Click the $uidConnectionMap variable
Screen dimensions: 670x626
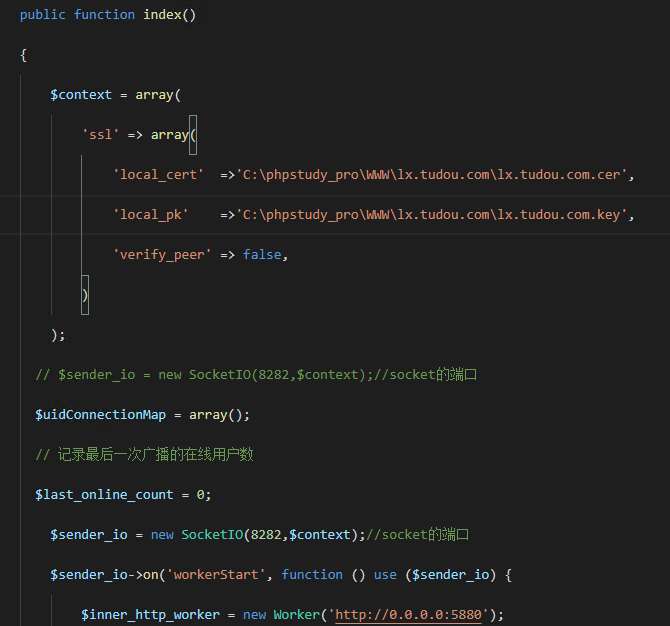[100, 415]
